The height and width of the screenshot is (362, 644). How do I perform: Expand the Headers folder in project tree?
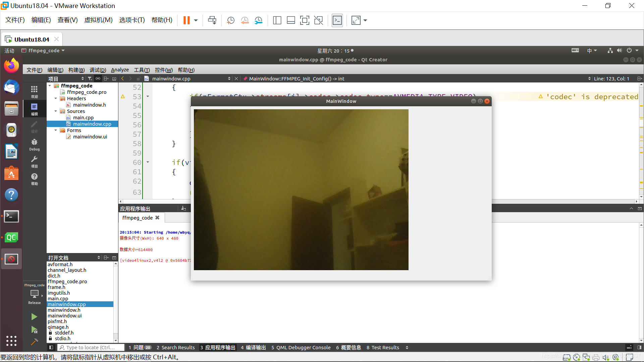click(x=56, y=98)
